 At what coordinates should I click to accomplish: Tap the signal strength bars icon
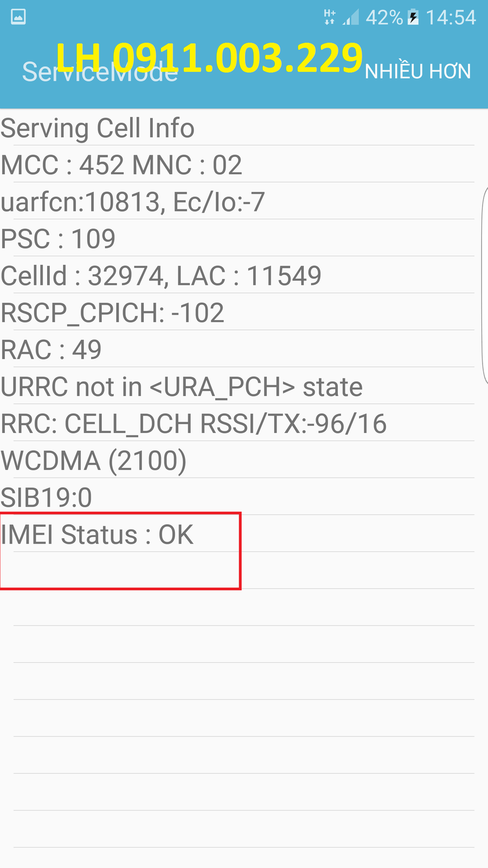point(351,18)
